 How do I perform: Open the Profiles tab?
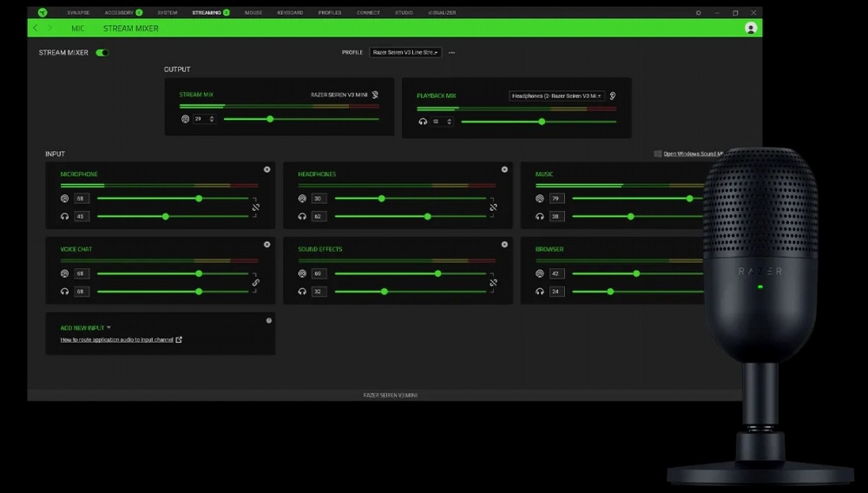click(x=330, y=12)
